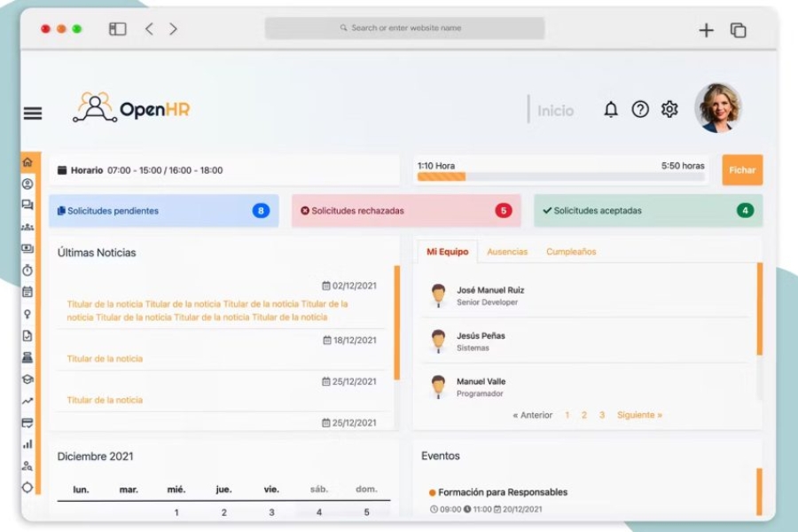Screen dimensions: 798x532
Task: Click the daily hours progress bar
Action: 559,176
